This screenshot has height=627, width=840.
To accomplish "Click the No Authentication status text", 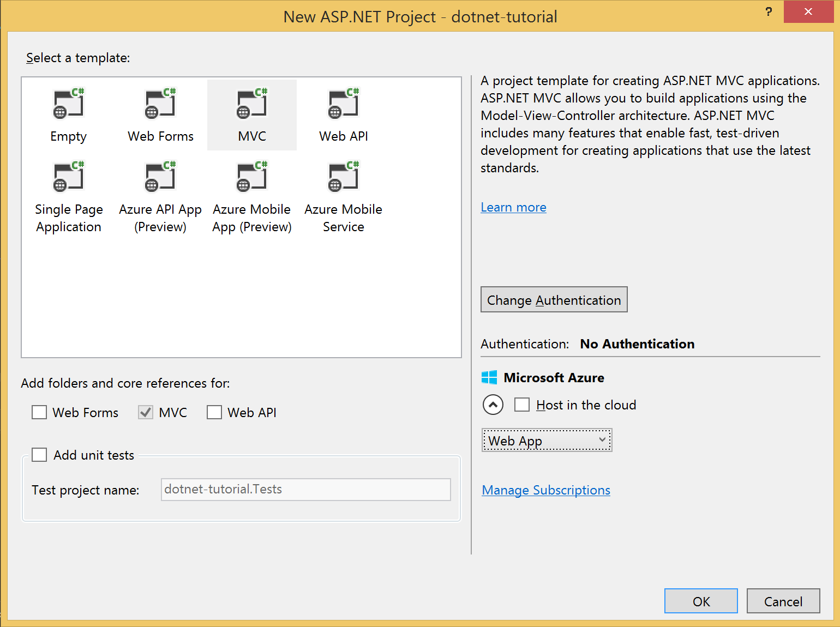I will click(637, 344).
